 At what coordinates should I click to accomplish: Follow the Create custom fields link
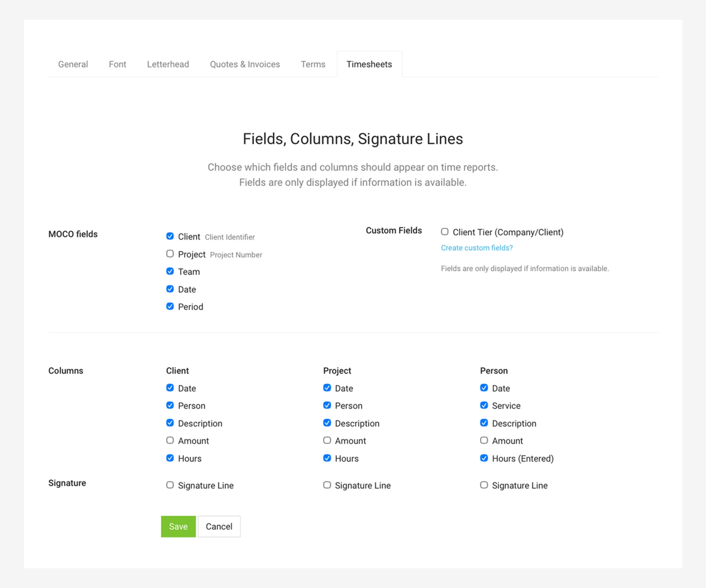(477, 248)
